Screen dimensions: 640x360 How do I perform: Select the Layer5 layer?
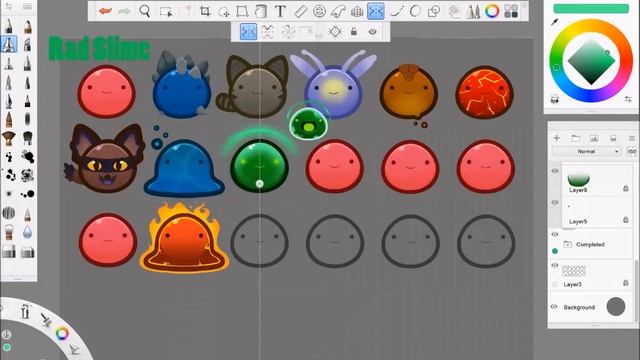[599, 213]
